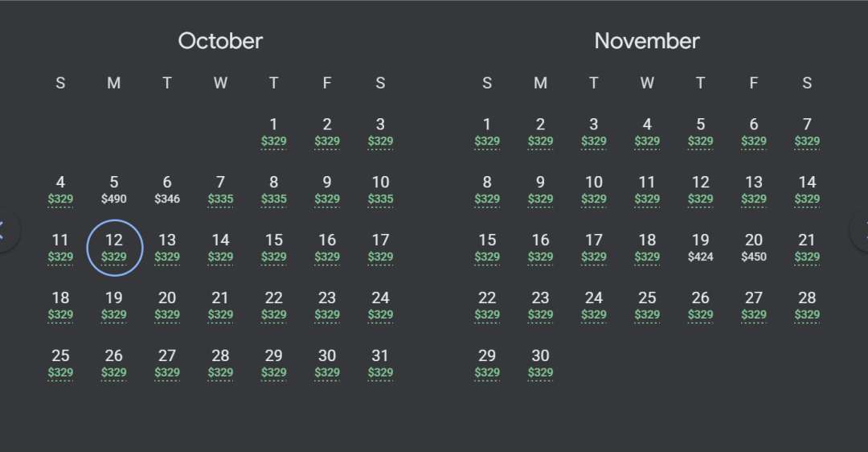Select October 1 date cell
Viewport: 868px width, 452px height.
(273, 133)
